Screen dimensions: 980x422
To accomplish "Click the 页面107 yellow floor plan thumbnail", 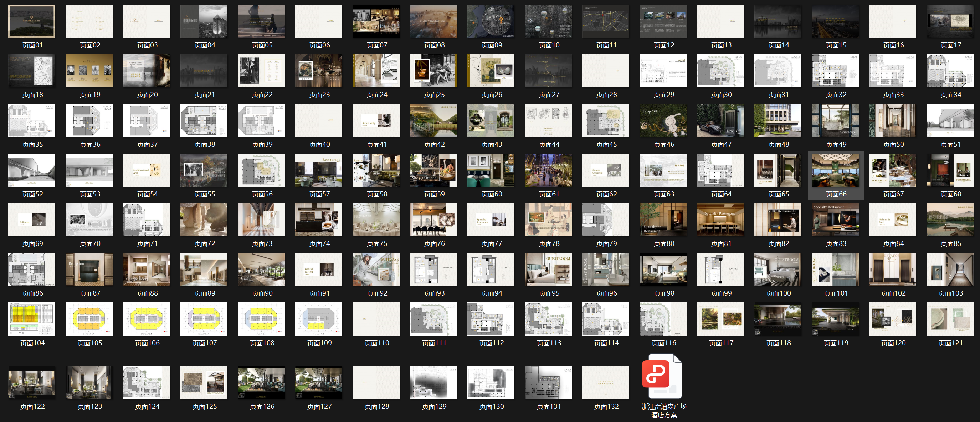I will point(204,319).
